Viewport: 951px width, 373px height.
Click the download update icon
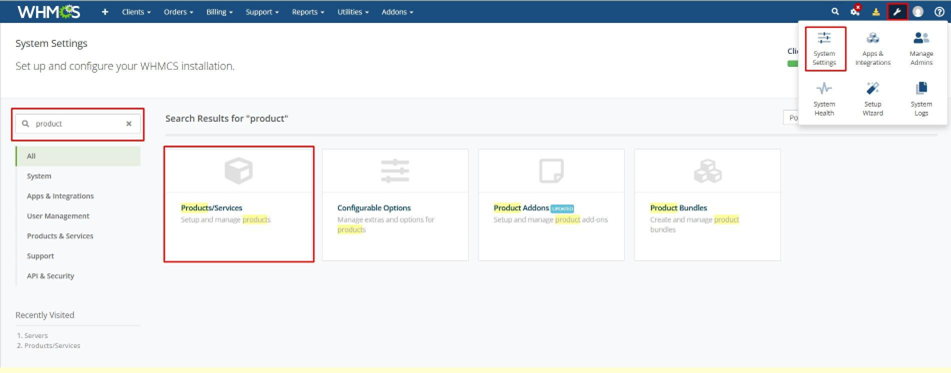point(876,12)
